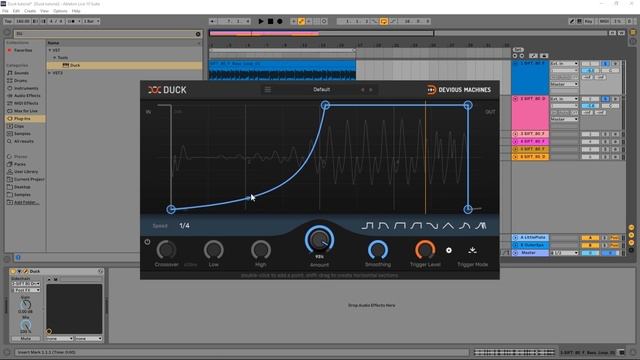Screen dimensions: 640x360
Task: Start playback with the Play button
Action: (261, 21)
